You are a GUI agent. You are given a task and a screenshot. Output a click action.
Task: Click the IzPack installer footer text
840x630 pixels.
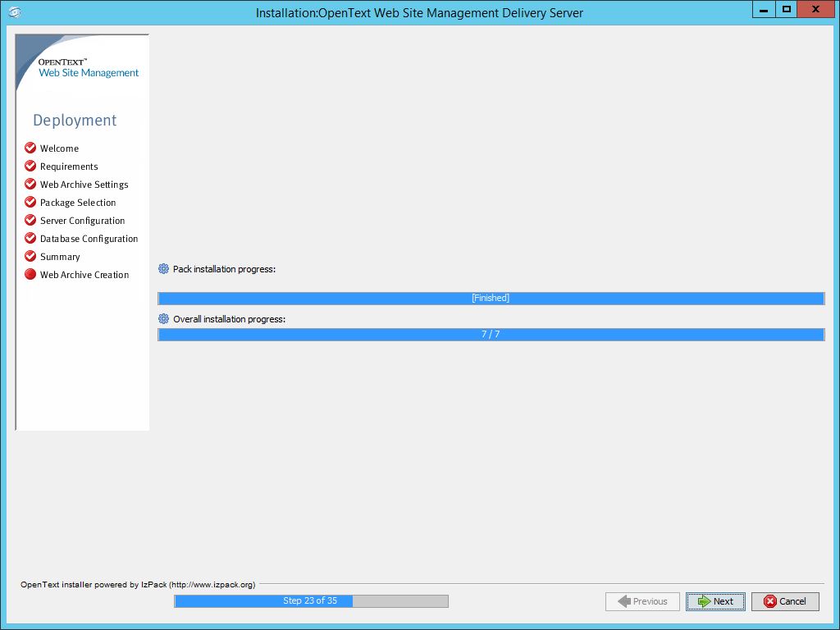[x=138, y=584]
